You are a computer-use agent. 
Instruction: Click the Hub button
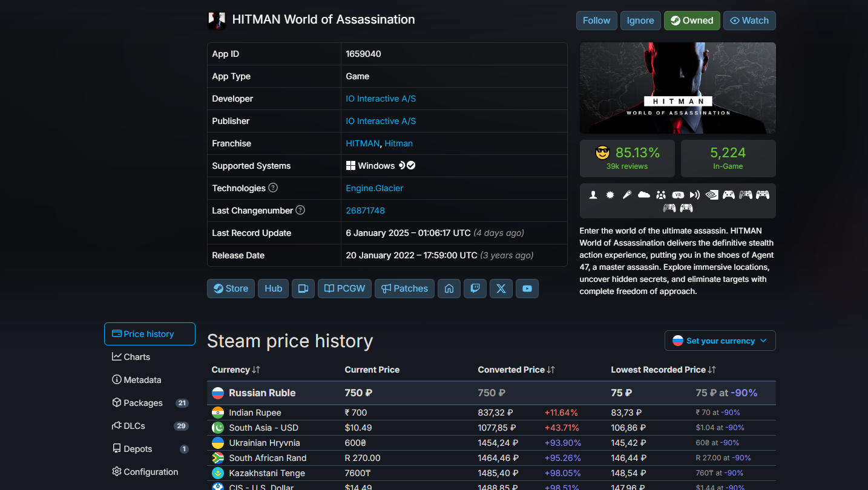(273, 289)
